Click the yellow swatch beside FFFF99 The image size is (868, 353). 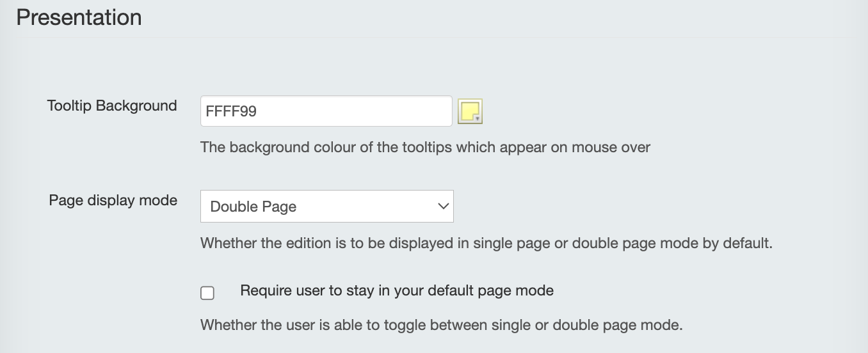tap(470, 111)
